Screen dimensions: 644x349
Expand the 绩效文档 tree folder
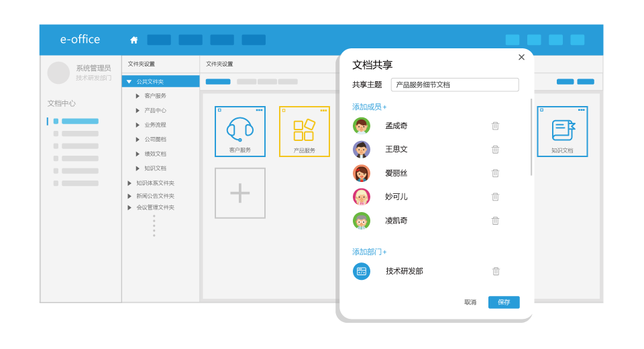click(x=138, y=154)
